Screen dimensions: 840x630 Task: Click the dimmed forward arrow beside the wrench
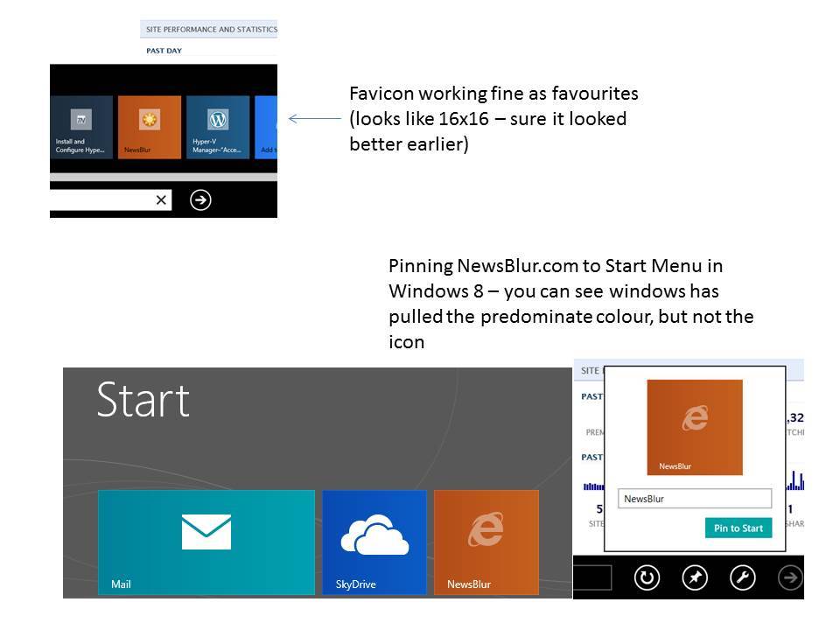point(790,578)
